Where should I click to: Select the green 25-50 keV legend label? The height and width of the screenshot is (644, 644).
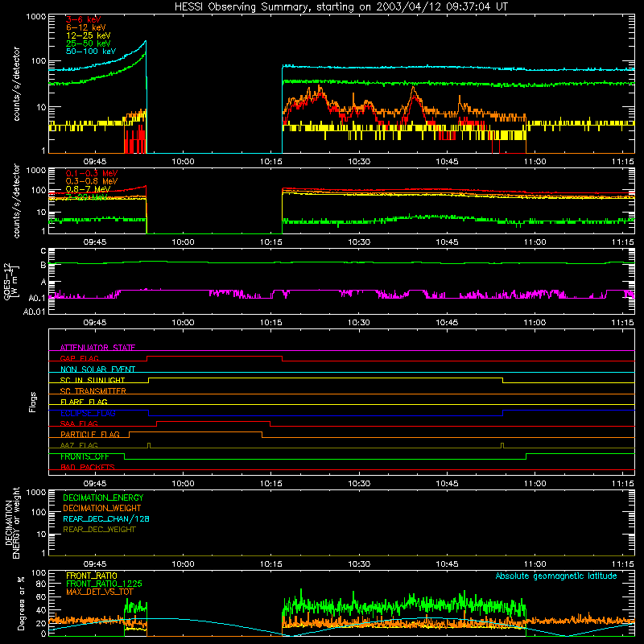tap(89, 43)
